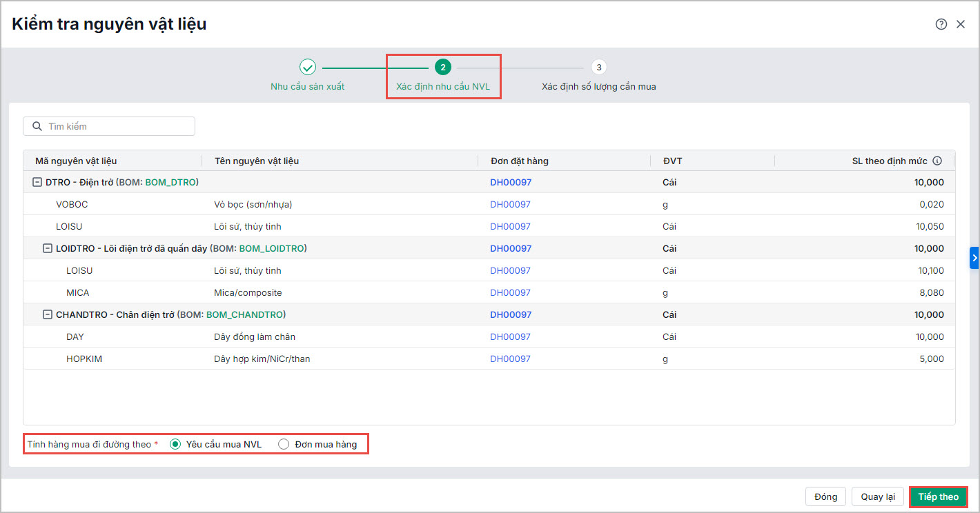980x513 pixels.
Task: Close the Kiểm tra nguyên vật liệu dialog
Action: click(x=961, y=24)
